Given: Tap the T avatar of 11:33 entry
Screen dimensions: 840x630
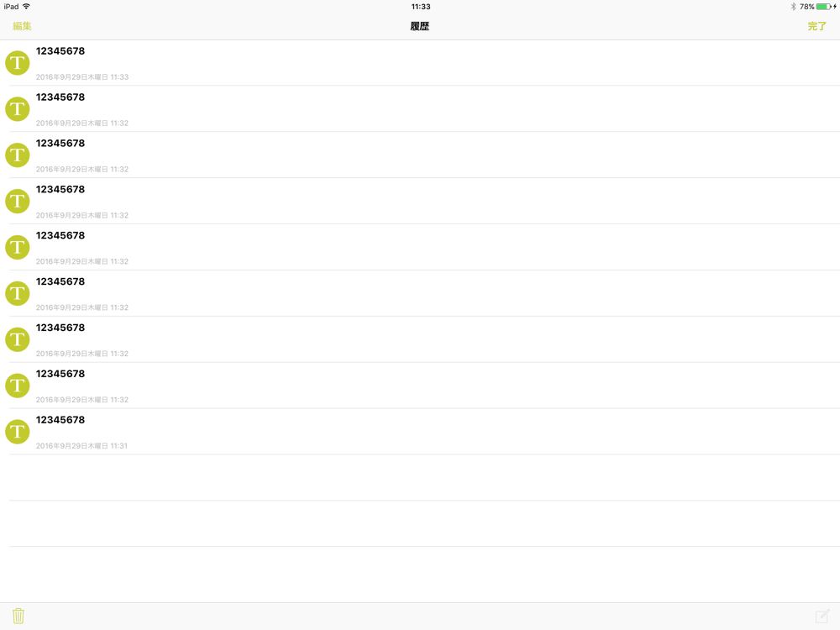Looking at the screenshot, I should [x=17, y=63].
